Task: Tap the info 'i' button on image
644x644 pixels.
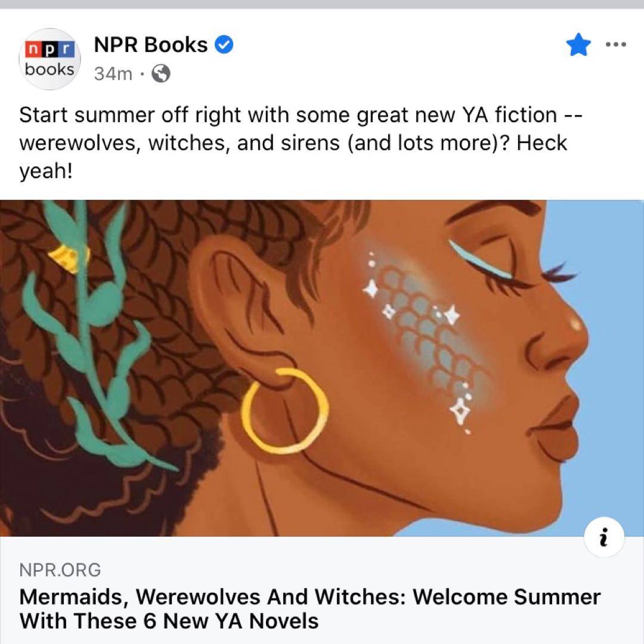Action: pyautogui.click(x=603, y=537)
